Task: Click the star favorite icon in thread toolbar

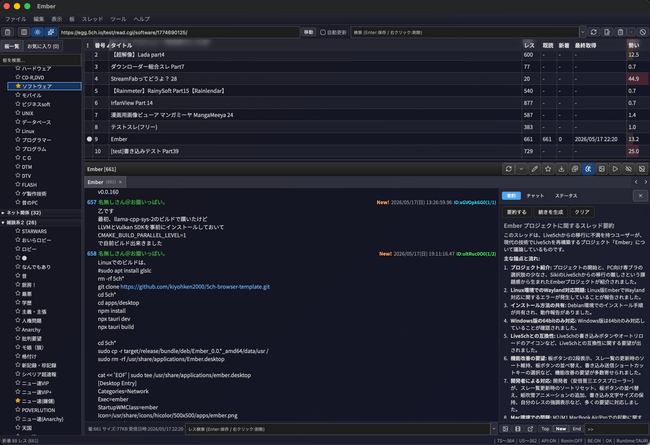Action: [x=548, y=169]
